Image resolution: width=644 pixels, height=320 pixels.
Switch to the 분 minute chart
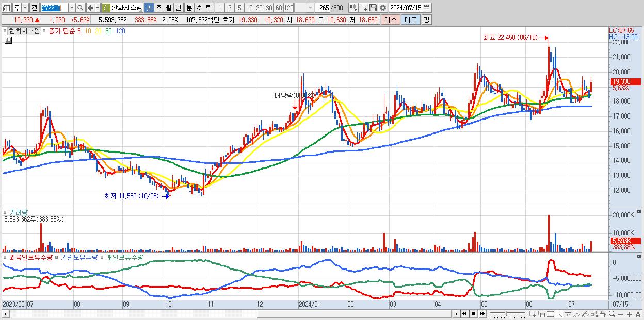click(189, 8)
